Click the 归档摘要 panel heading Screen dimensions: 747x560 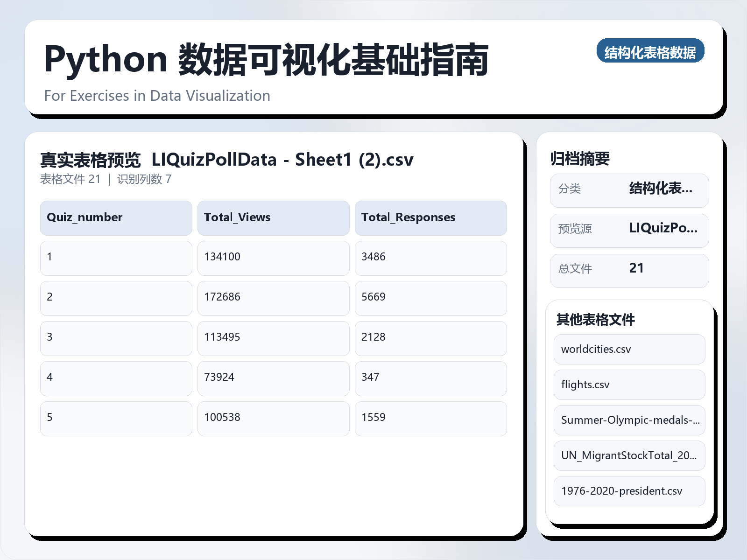(x=581, y=158)
